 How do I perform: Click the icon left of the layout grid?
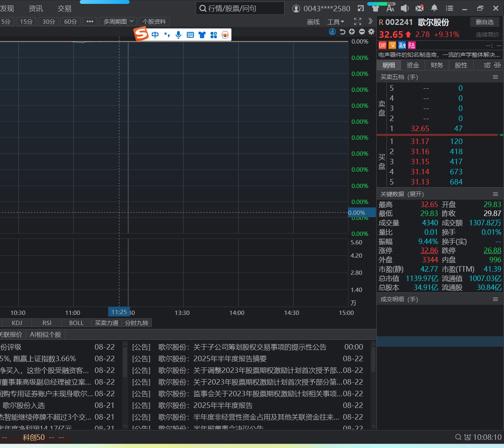pyautogui.click(x=487, y=65)
